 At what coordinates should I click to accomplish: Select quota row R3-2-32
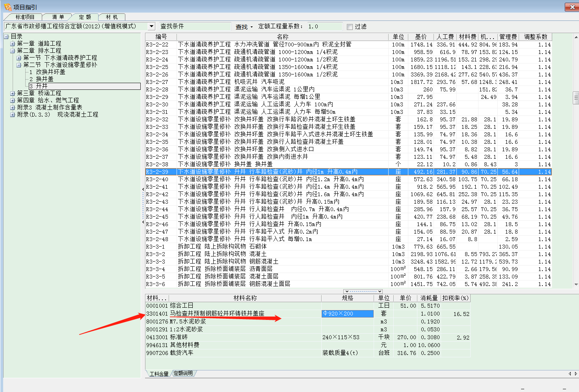click(348, 119)
